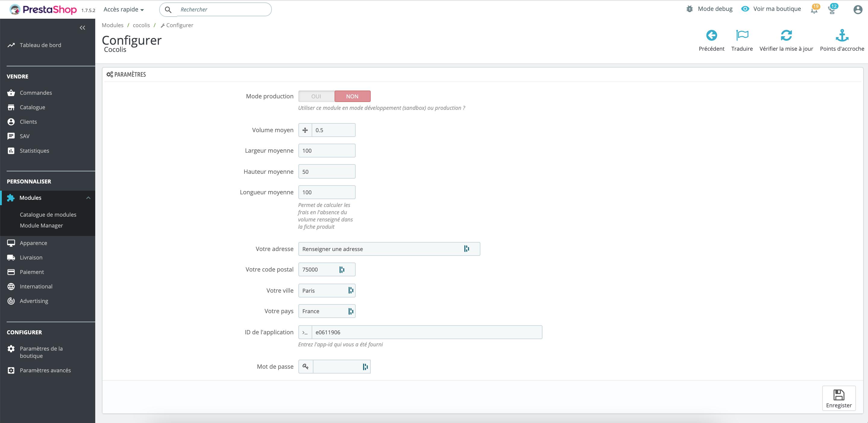This screenshot has height=423, width=868.
Task: Open the Traduire flag icon
Action: pyautogui.click(x=742, y=35)
